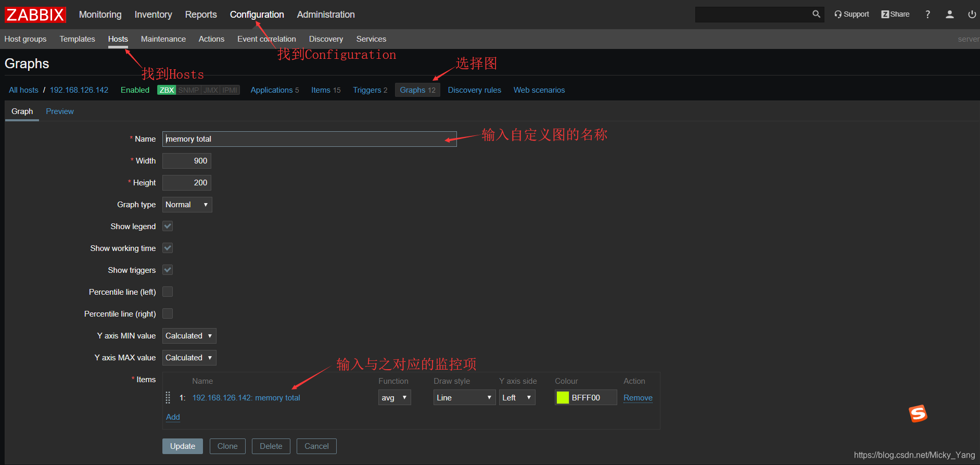980x465 pixels.
Task: Click the power sign-out icon
Action: (x=972, y=15)
